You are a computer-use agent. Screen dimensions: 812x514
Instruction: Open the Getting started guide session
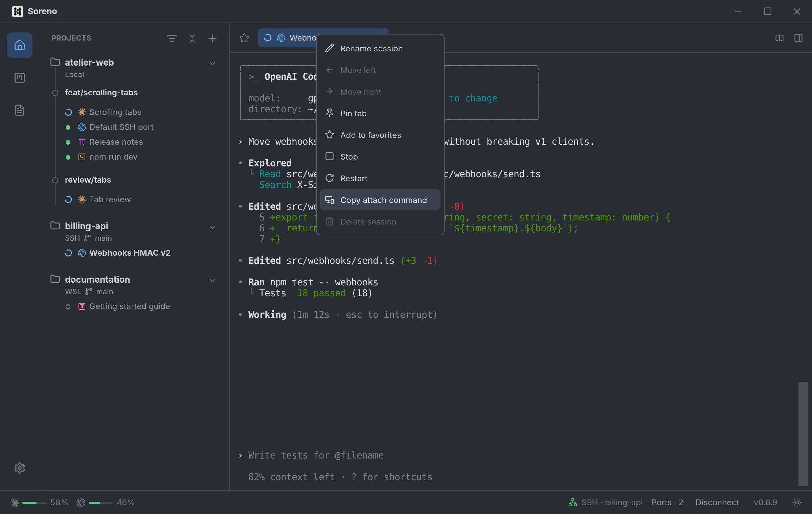tap(129, 306)
